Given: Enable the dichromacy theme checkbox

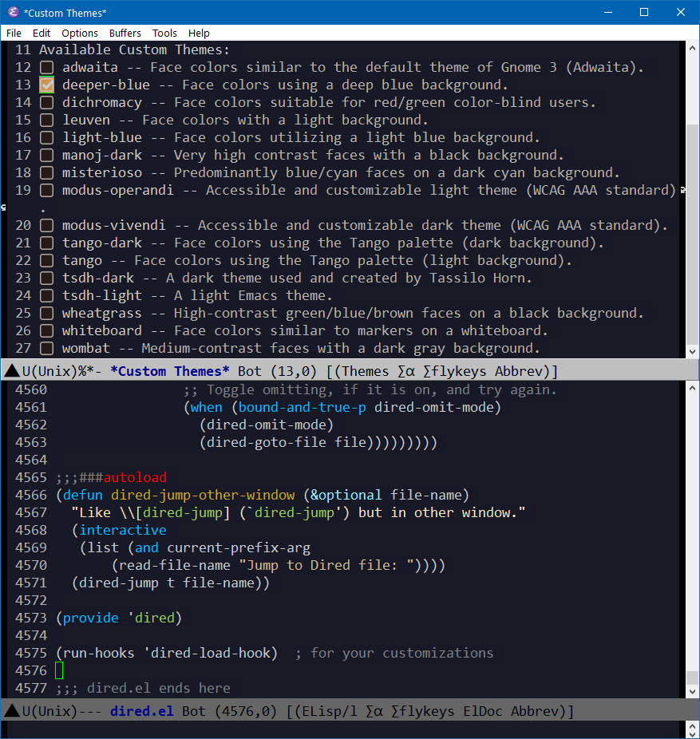Looking at the screenshot, I should (46, 102).
